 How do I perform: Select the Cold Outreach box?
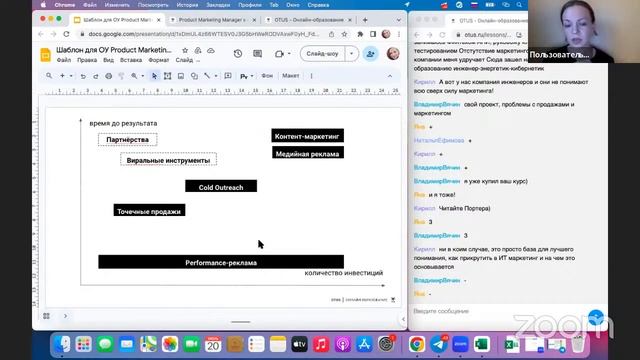221,186
